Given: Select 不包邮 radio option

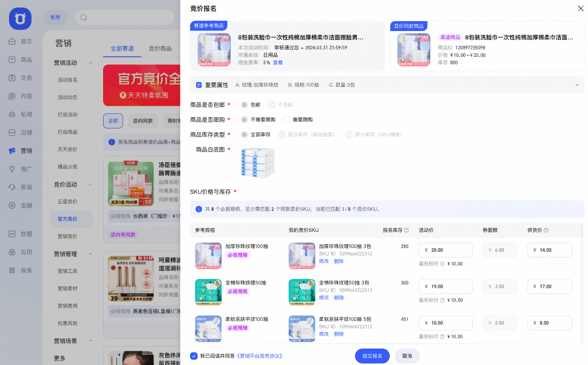Looking at the screenshot, I should pyautogui.click(x=272, y=105).
